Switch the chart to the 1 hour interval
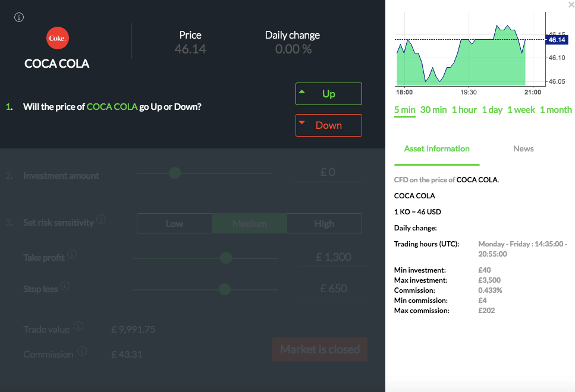 pos(464,110)
